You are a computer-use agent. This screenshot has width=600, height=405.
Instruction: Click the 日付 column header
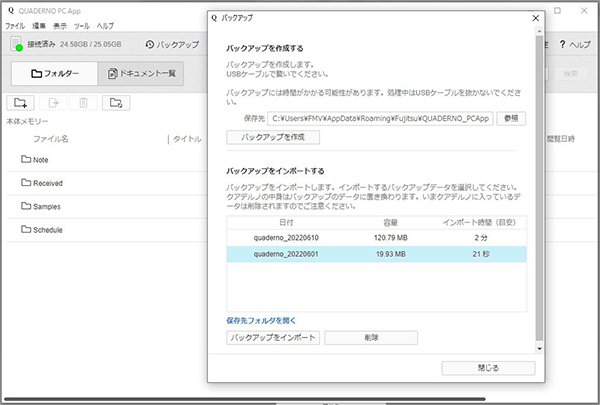pos(286,222)
